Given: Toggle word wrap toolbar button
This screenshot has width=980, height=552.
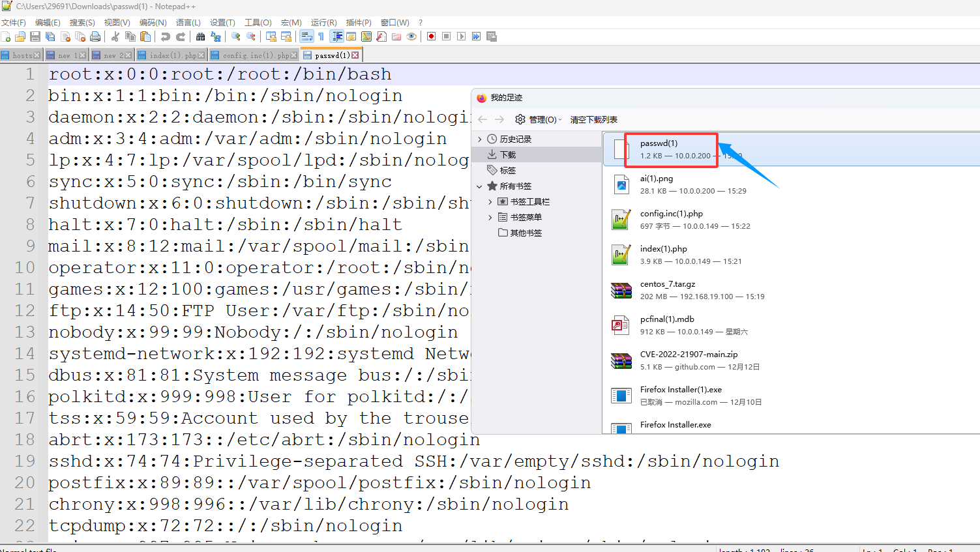Looking at the screenshot, I should (306, 36).
